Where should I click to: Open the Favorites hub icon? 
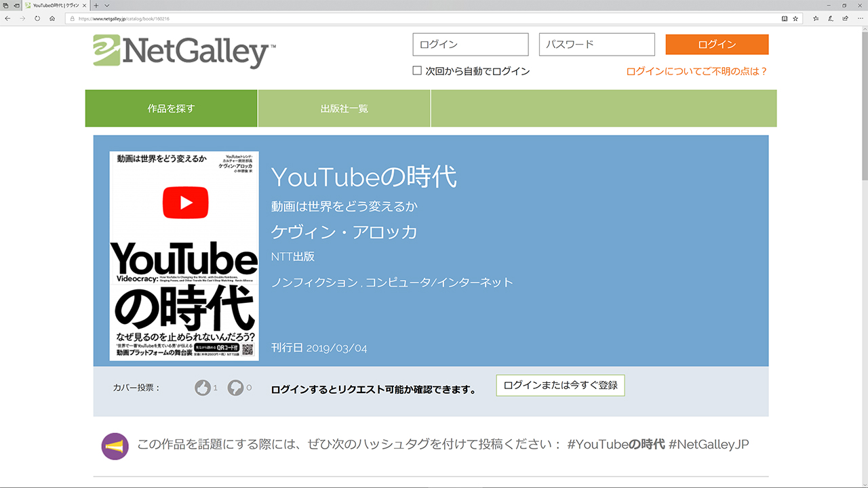pyautogui.click(x=816, y=18)
